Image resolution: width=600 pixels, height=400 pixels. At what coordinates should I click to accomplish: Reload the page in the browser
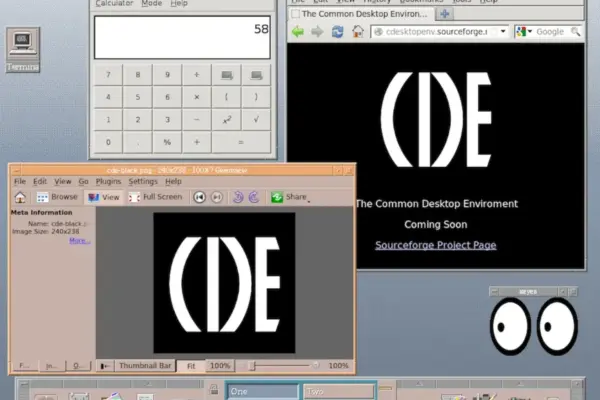(x=338, y=31)
